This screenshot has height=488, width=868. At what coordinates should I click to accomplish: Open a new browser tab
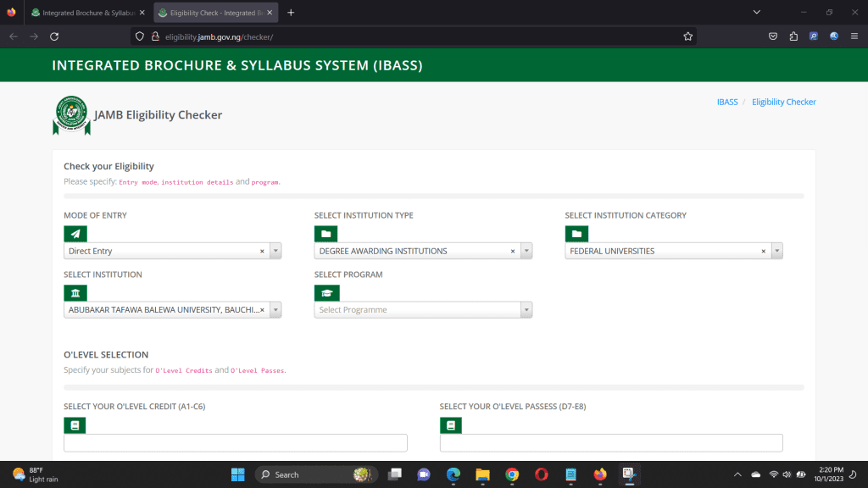click(291, 13)
